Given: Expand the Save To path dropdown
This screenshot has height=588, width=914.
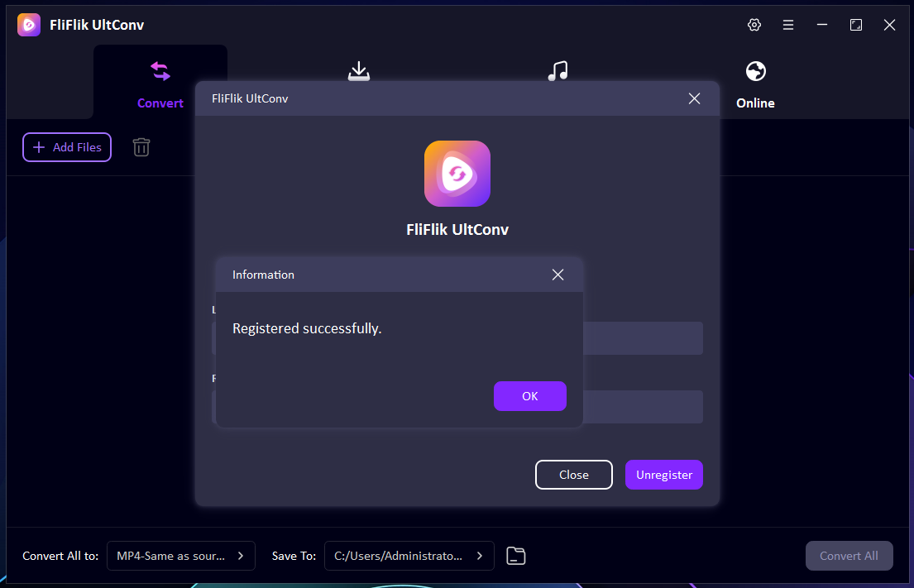Looking at the screenshot, I should point(409,556).
